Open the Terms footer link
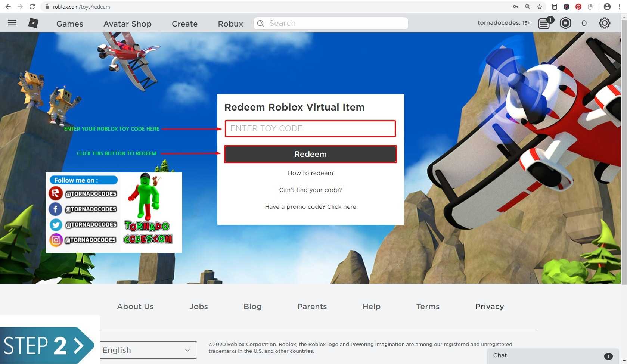This screenshot has width=627, height=364. (428, 307)
